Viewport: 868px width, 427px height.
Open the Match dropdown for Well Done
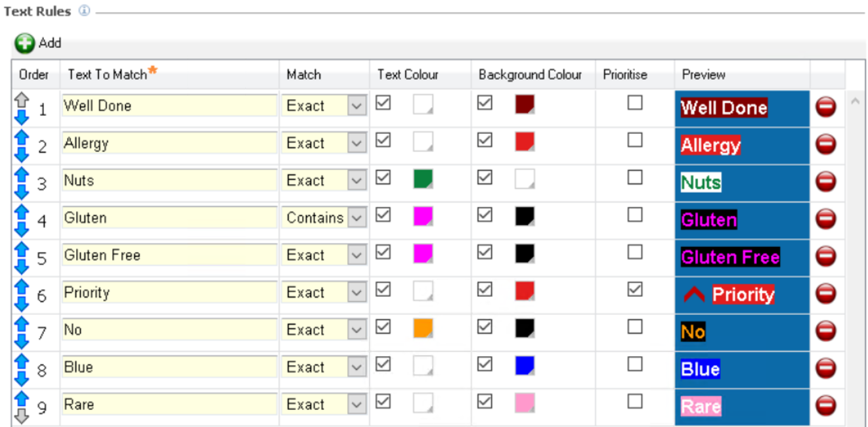(x=357, y=106)
